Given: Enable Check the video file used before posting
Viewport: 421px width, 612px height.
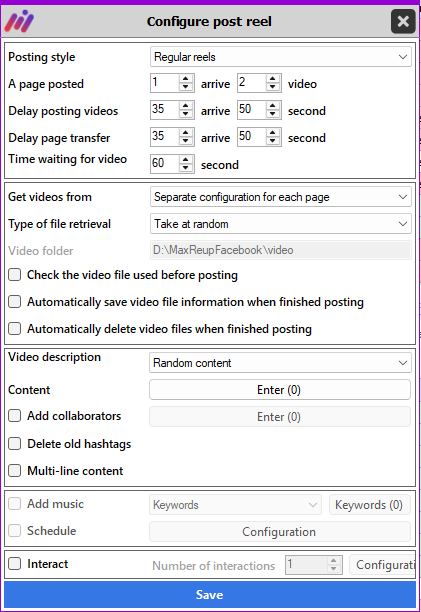Looking at the screenshot, I should [15, 275].
